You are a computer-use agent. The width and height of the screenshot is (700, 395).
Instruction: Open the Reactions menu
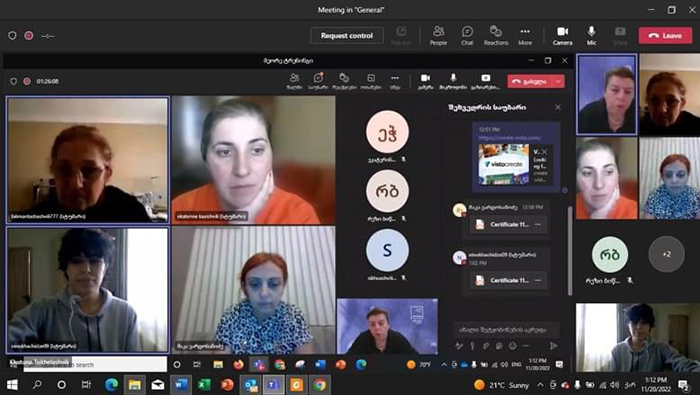point(496,35)
